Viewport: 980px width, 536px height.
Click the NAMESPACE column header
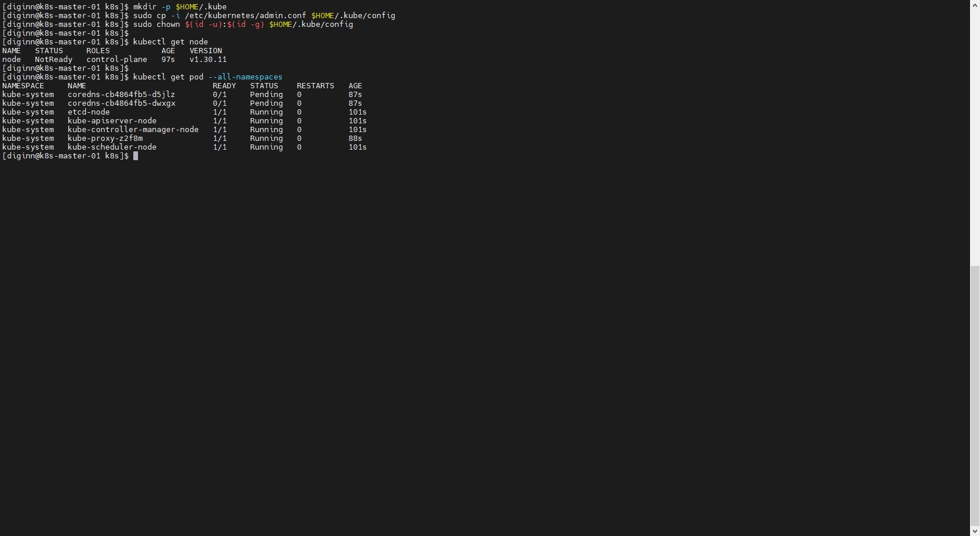click(x=23, y=86)
